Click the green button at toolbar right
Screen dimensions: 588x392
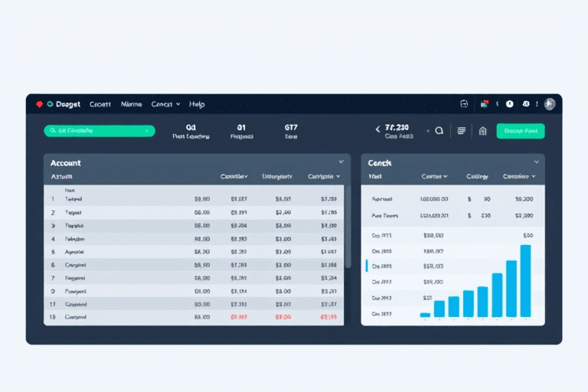(x=521, y=131)
